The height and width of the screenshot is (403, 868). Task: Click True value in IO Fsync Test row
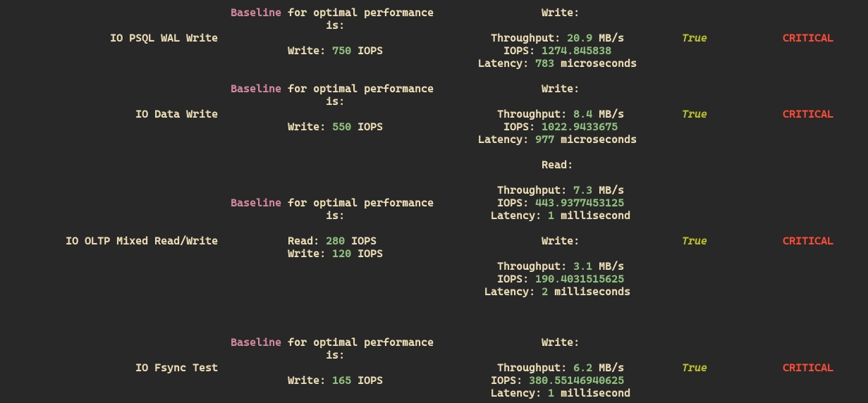[x=694, y=368]
